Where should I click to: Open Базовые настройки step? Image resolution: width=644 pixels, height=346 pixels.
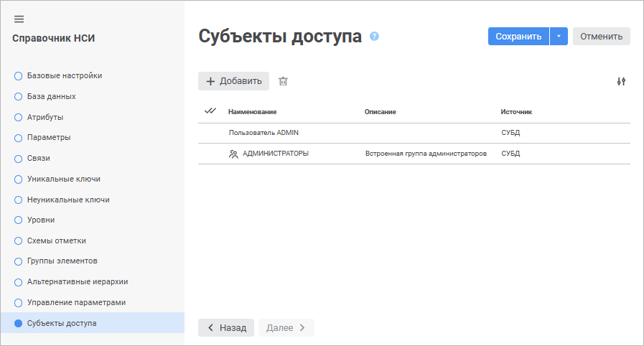[65, 75]
